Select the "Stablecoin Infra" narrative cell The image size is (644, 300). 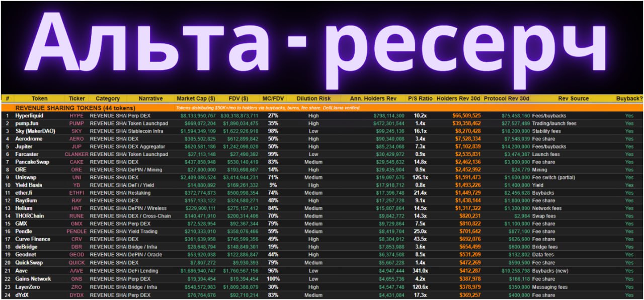pos(147,131)
